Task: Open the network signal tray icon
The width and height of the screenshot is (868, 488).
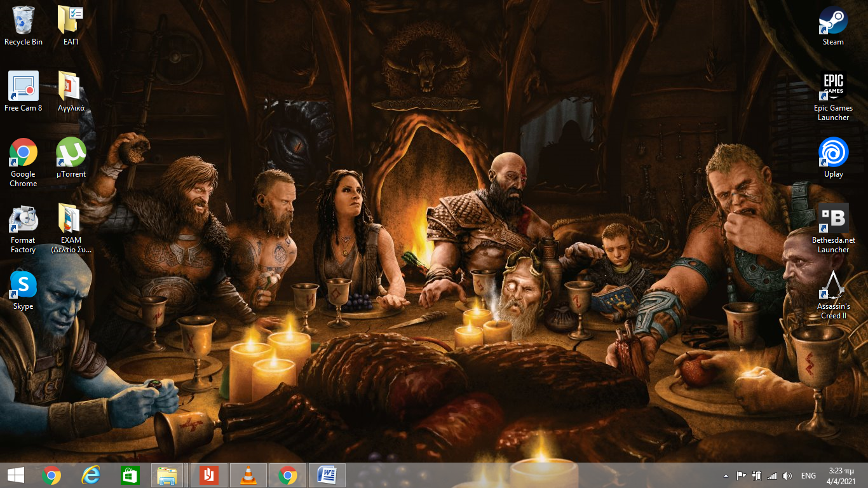Action: point(772,476)
